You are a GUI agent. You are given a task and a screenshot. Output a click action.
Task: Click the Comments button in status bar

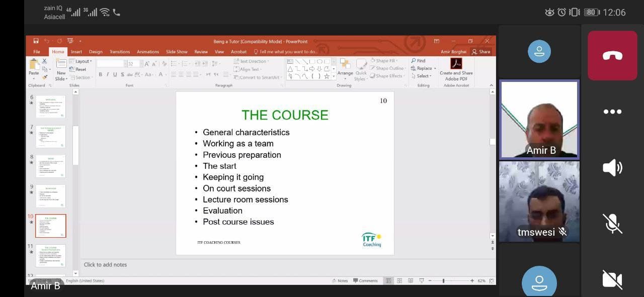coord(365,280)
